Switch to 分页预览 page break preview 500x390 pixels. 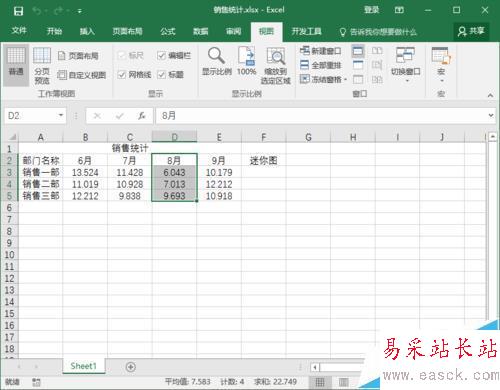click(x=42, y=65)
